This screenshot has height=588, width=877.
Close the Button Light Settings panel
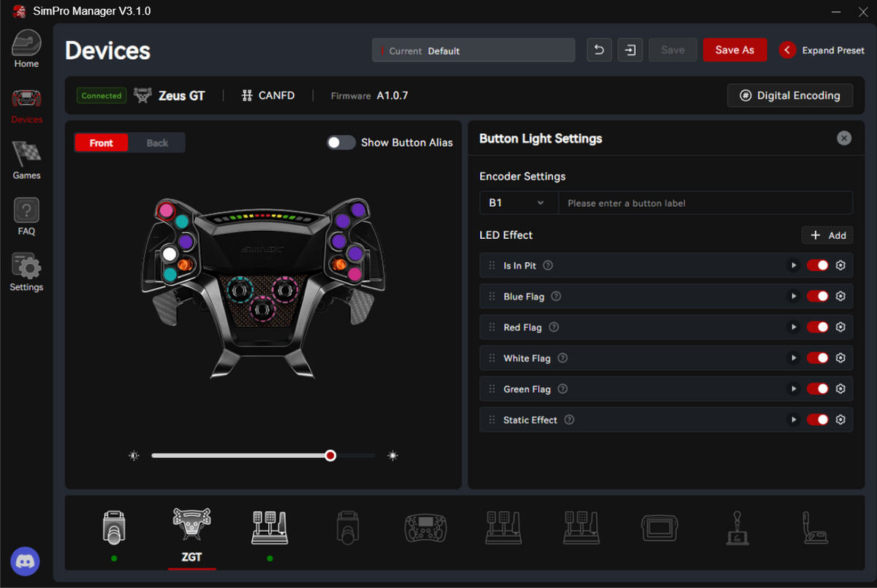tap(844, 138)
